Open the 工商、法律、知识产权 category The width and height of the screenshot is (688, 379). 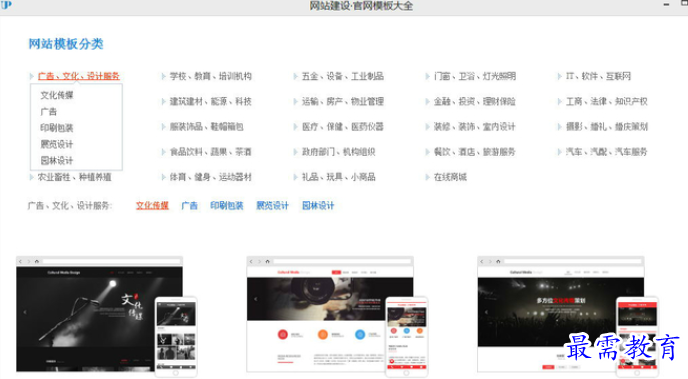[607, 102]
